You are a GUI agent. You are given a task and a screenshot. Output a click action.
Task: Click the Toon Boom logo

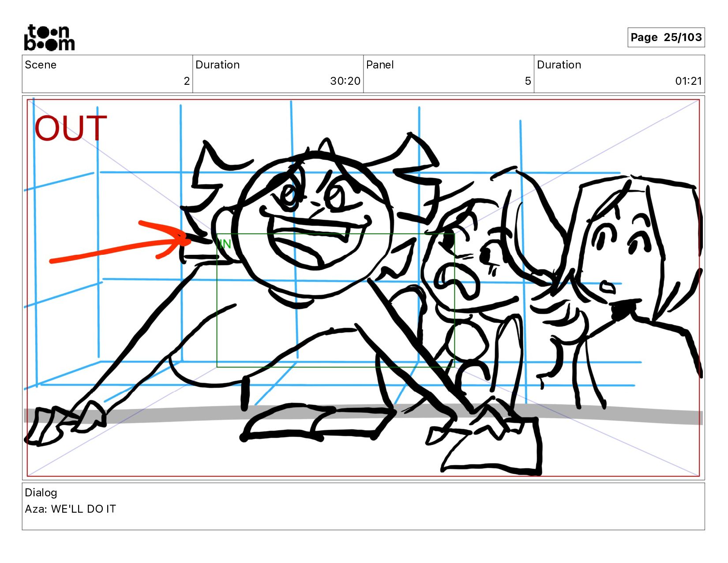[49, 38]
